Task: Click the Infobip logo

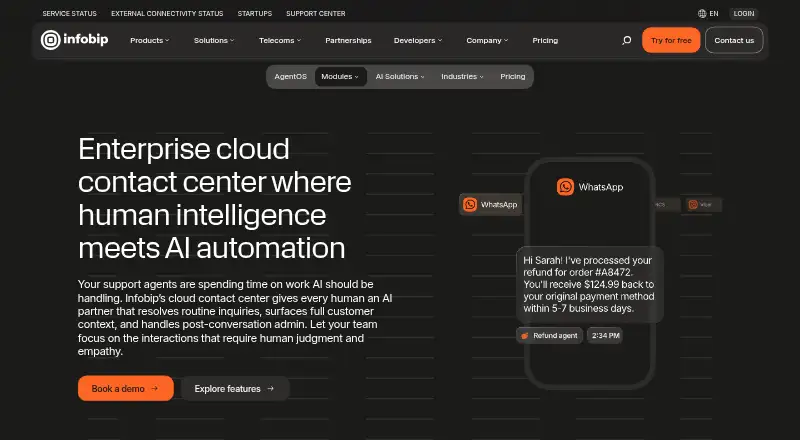Action: click(x=74, y=40)
